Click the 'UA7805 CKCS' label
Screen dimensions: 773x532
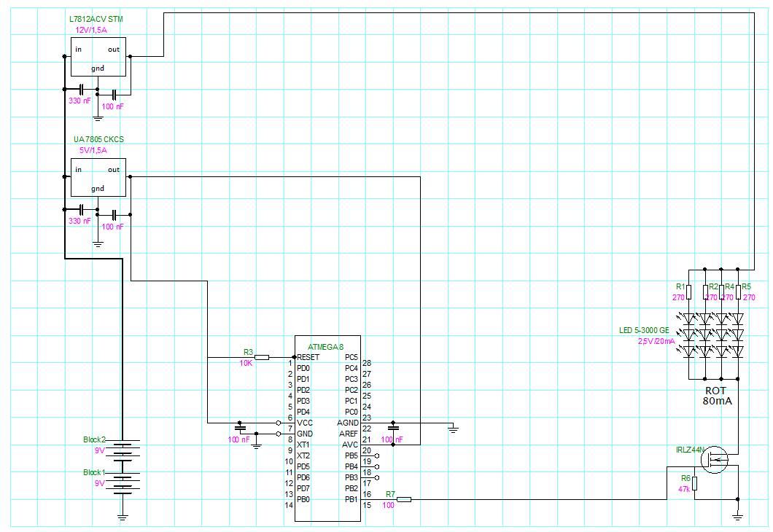pos(98,139)
